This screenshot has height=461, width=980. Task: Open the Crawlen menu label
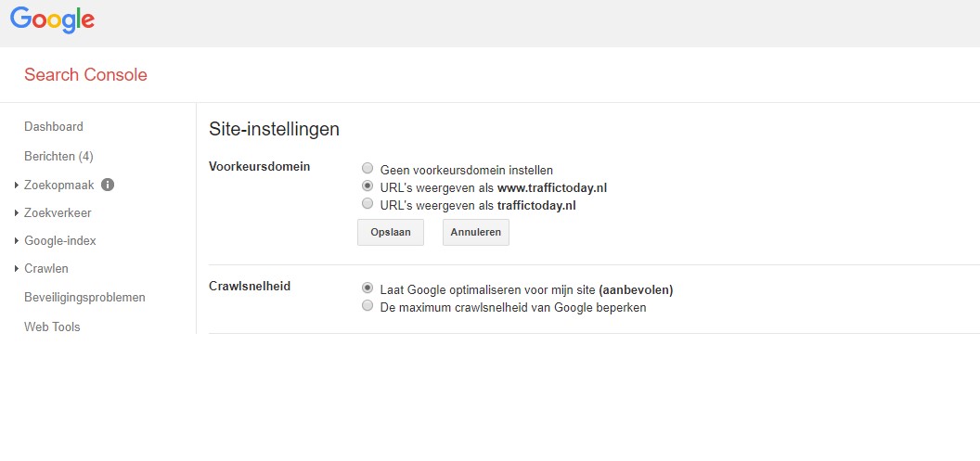tap(46, 269)
